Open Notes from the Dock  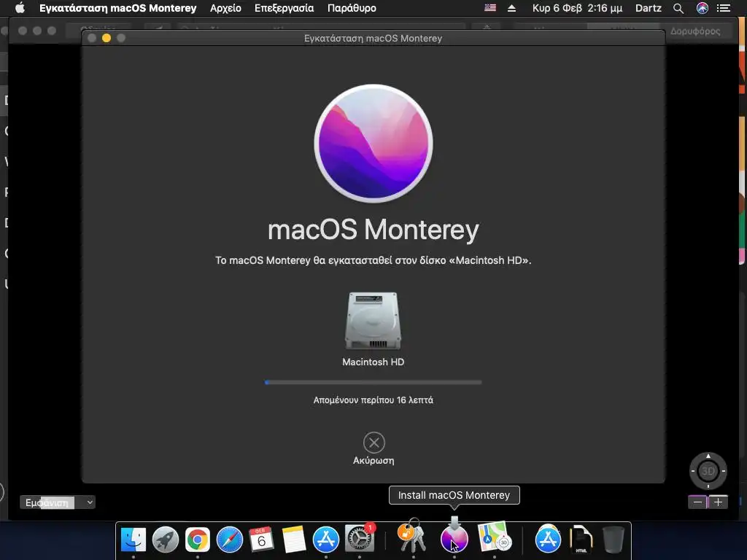coord(293,539)
